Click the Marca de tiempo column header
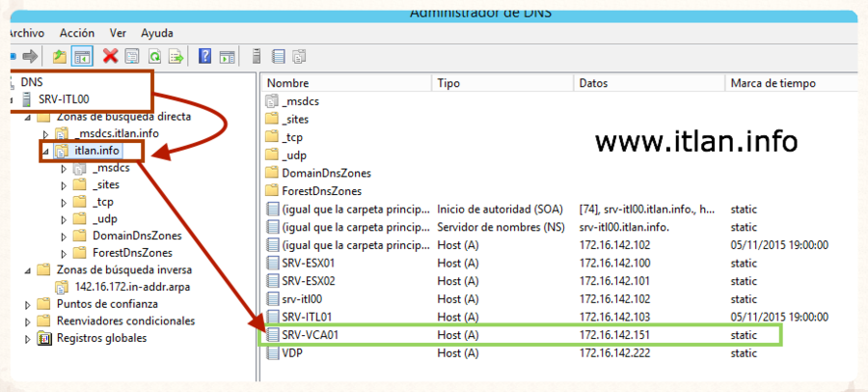Screen dimensions: 868x392 pyautogui.click(x=773, y=84)
